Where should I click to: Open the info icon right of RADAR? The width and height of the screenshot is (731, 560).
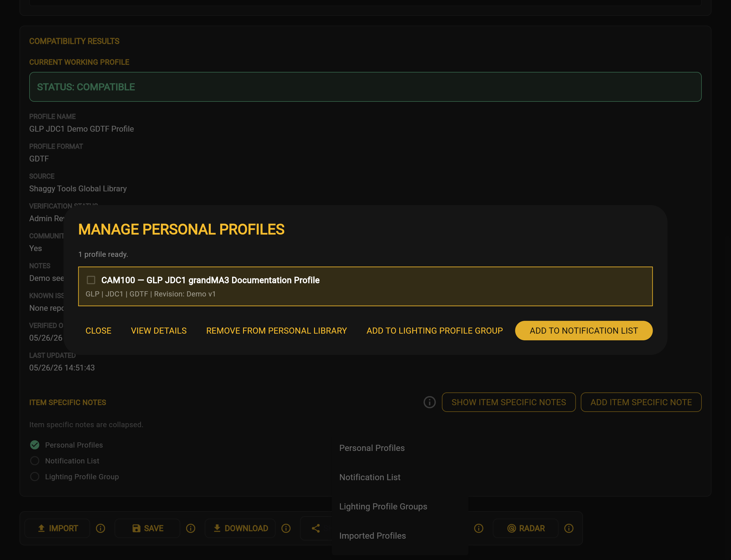[569, 528]
